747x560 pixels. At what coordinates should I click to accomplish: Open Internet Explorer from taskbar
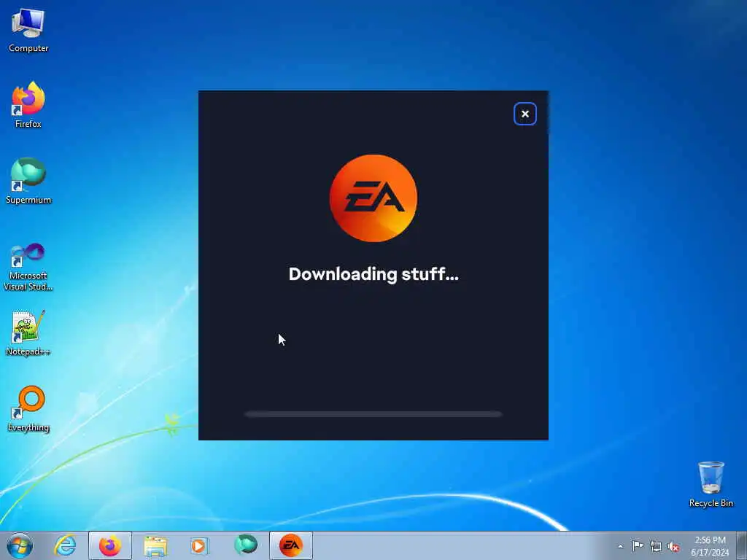(x=65, y=545)
